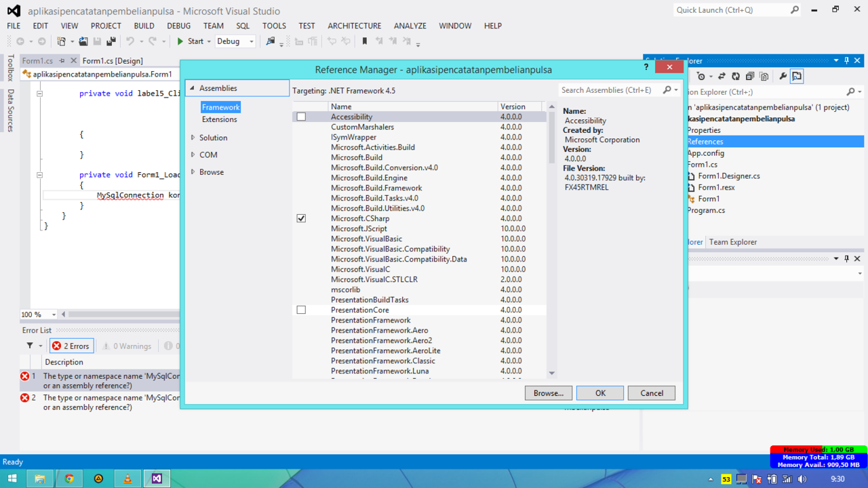Click the Navigate Forward toolbar arrow

(x=41, y=41)
